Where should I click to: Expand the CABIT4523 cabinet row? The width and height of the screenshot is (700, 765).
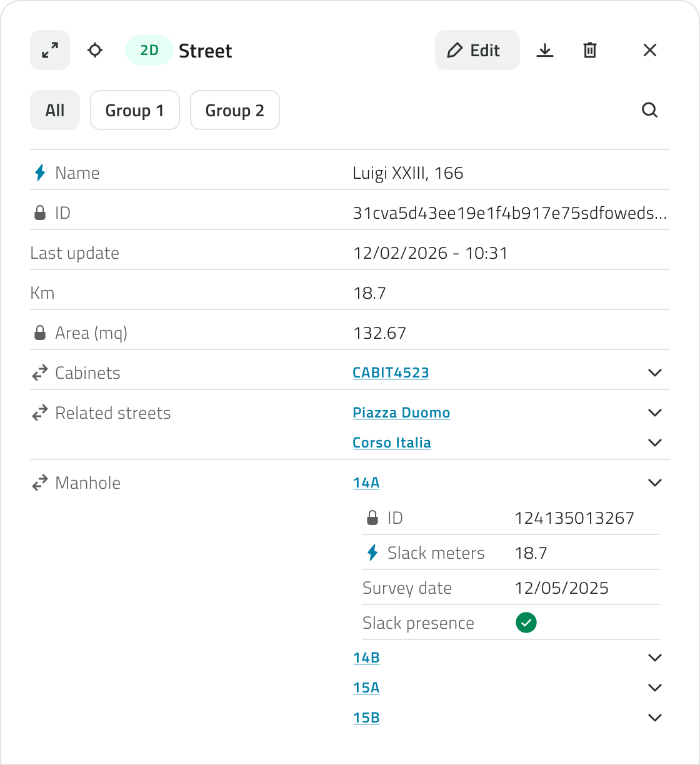coord(655,373)
